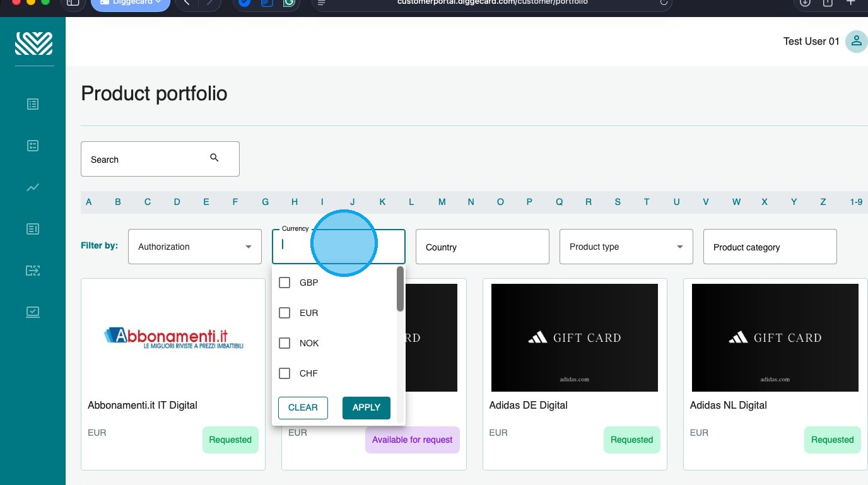Reload the page from the address bar
Viewport: 868px width, 485px height.
coord(664,3)
